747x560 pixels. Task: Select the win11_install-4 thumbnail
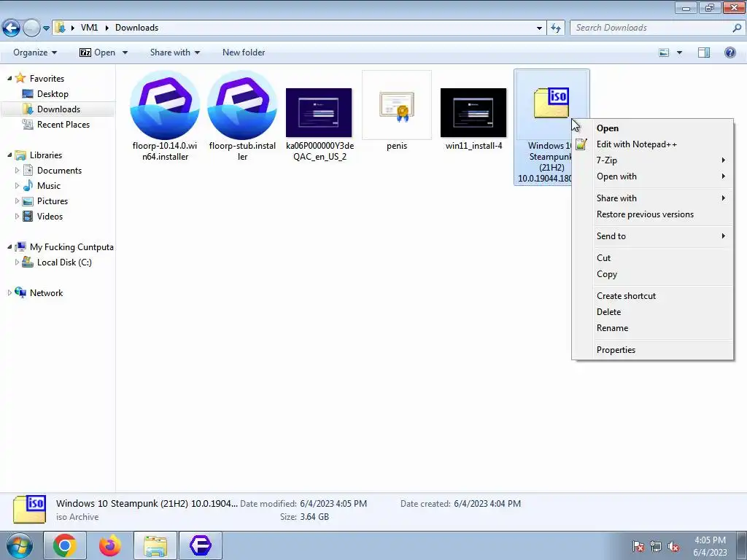coord(473,112)
